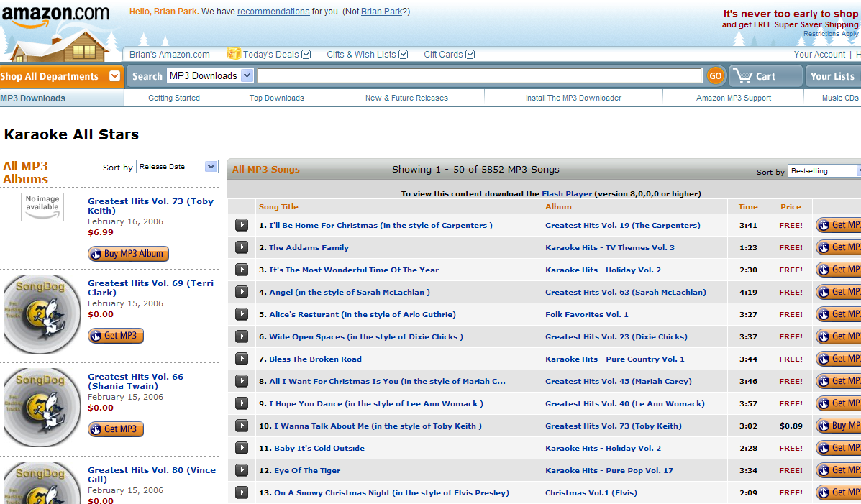This screenshot has width=861, height=504.
Task: Open Karaoke Hits - TV Themes Vol. 3 album
Action: pos(609,247)
